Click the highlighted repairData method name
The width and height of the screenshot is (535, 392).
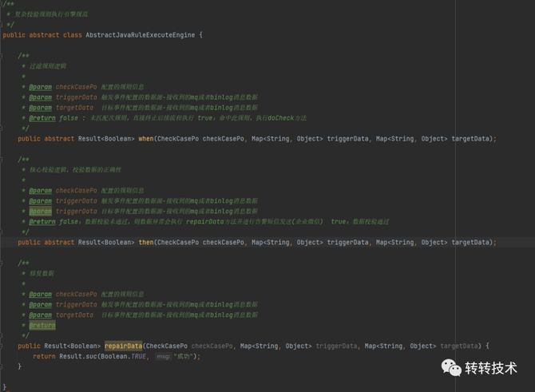click(121, 346)
